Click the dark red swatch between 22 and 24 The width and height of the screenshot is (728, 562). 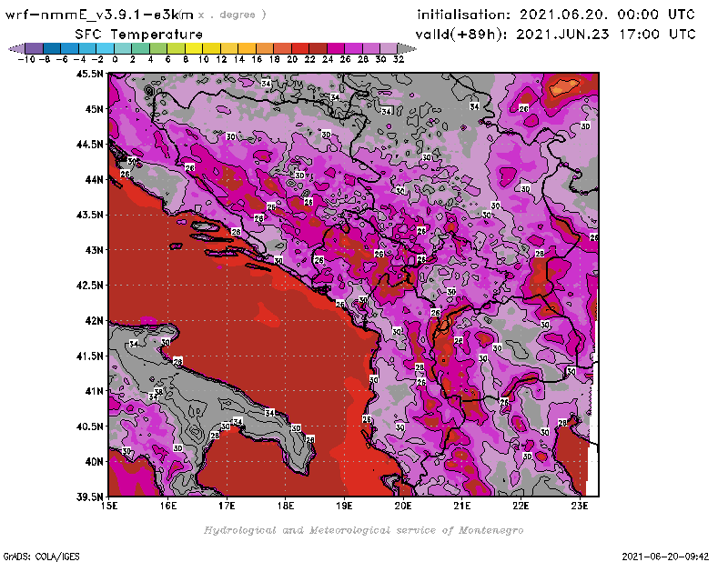pyautogui.click(x=318, y=48)
